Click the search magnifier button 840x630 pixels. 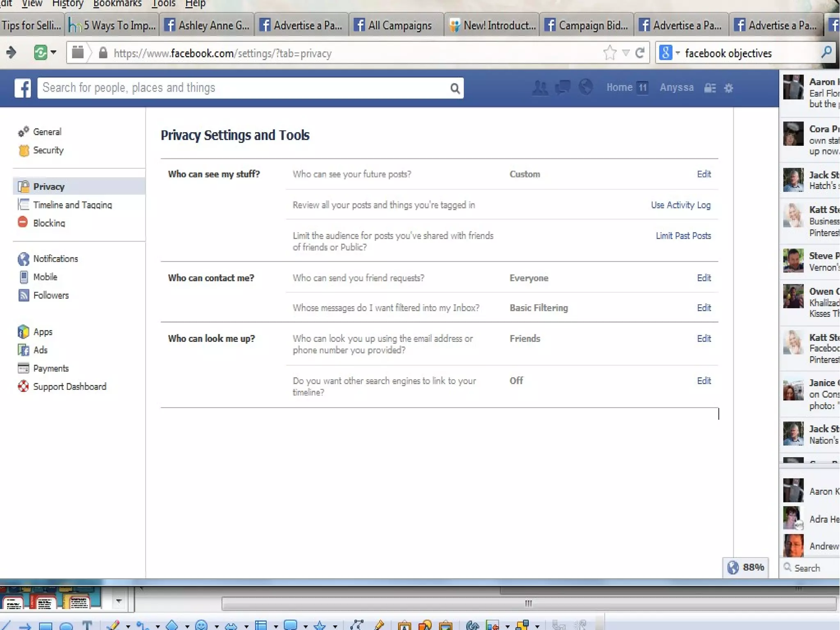click(454, 88)
